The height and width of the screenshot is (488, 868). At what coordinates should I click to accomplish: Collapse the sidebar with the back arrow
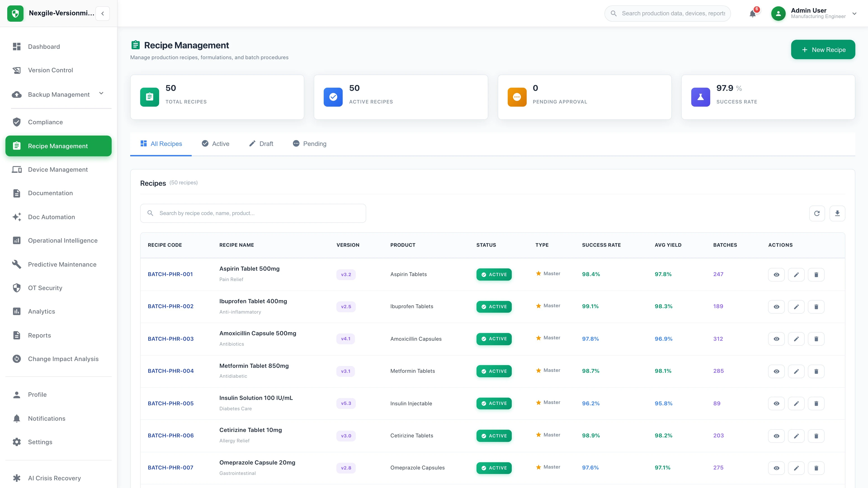102,14
